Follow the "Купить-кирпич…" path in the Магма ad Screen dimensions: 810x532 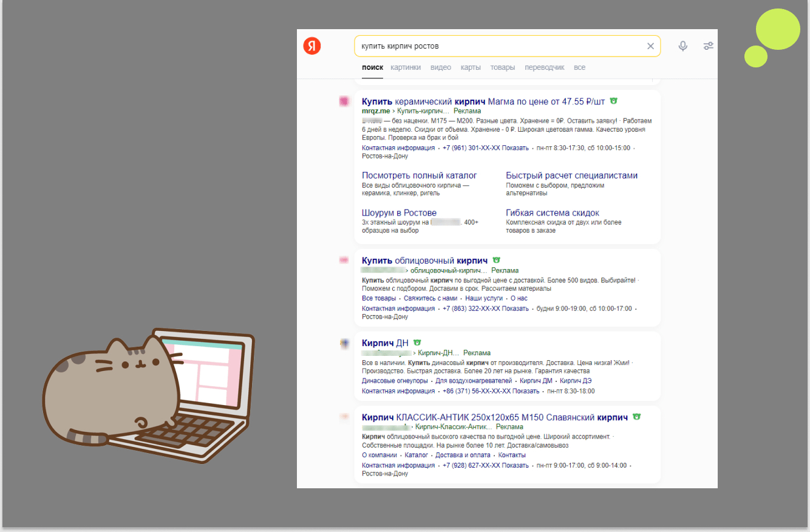423,111
